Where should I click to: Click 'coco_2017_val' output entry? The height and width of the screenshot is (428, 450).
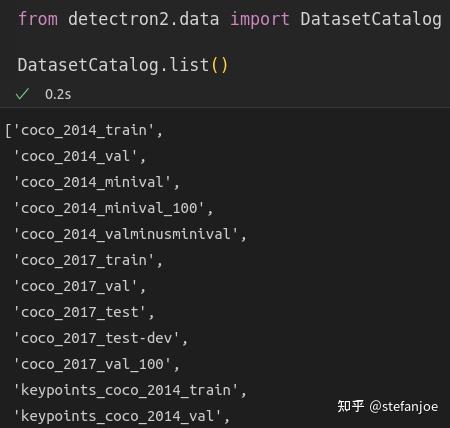pyautogui.click(x=75, y=286)
